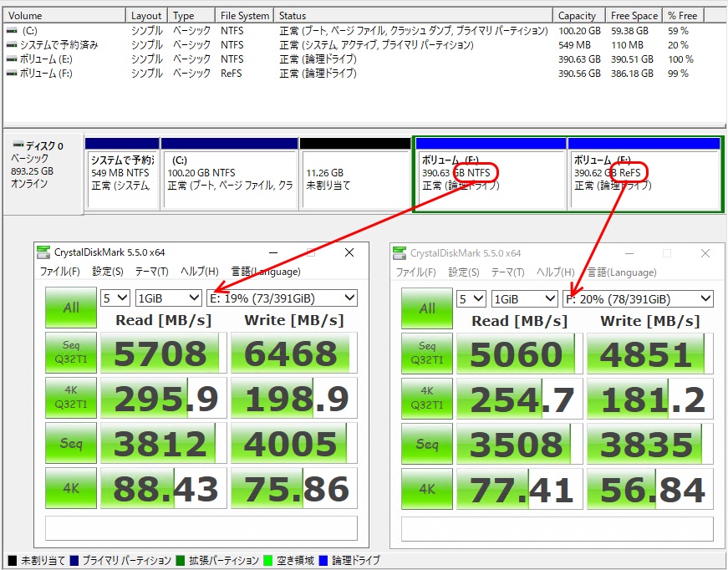
Task: Select the ボリューム (E:) NTFS partition block
Action: pyautogui.click(x=491, y=174)
